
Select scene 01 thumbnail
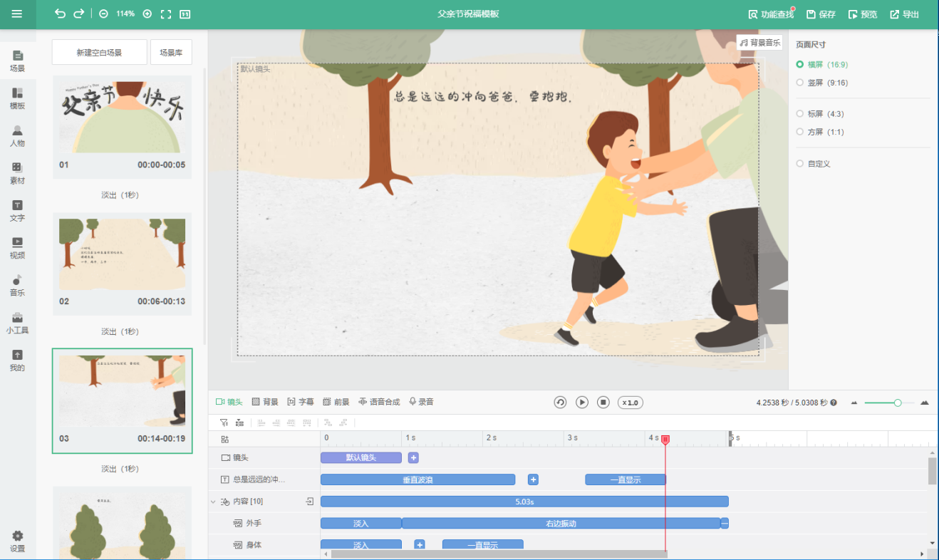point(122,126)
